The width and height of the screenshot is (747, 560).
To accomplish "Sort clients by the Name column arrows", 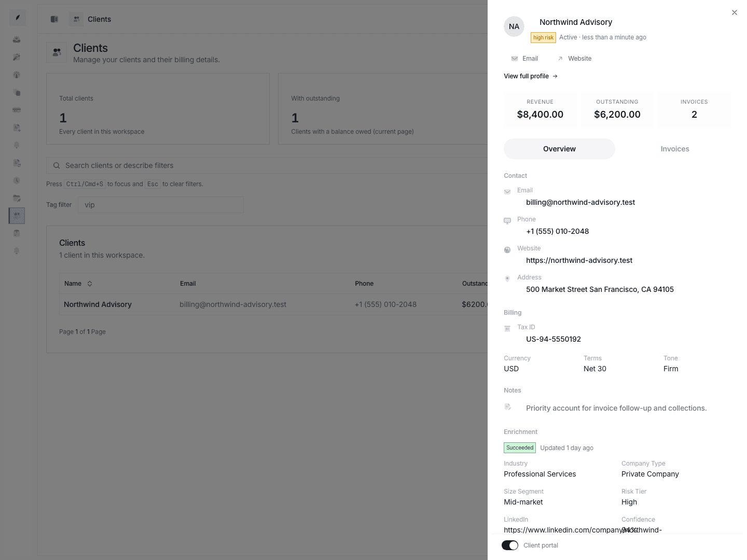I will tap(90, 284).
